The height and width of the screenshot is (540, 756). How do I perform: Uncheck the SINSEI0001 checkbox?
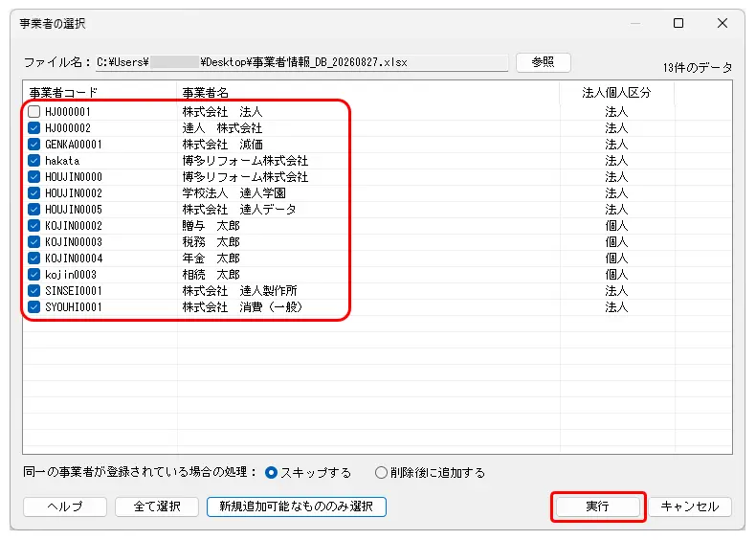[33, 291]
